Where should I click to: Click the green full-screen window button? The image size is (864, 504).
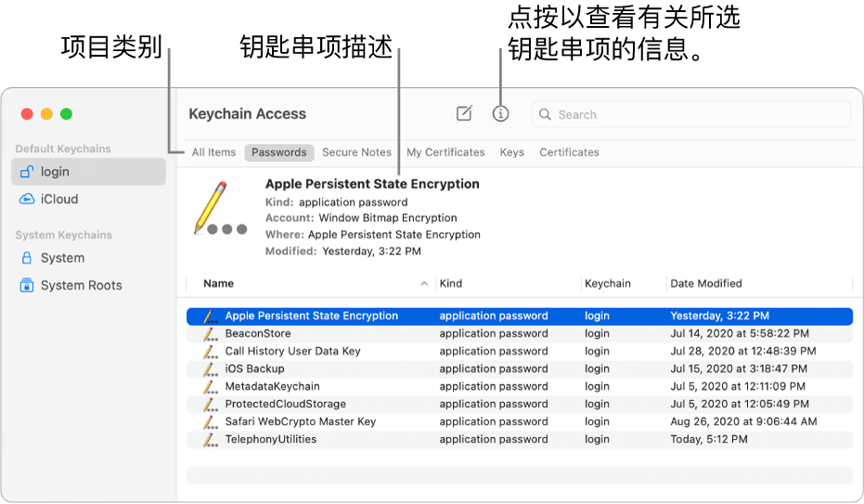click(x=66, y=114)
